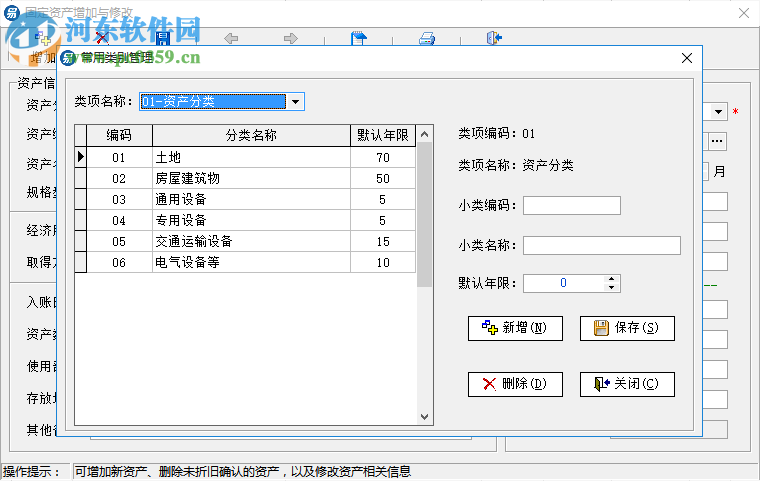Decrease 默认年限 with the down spinner

pos(612,288)
